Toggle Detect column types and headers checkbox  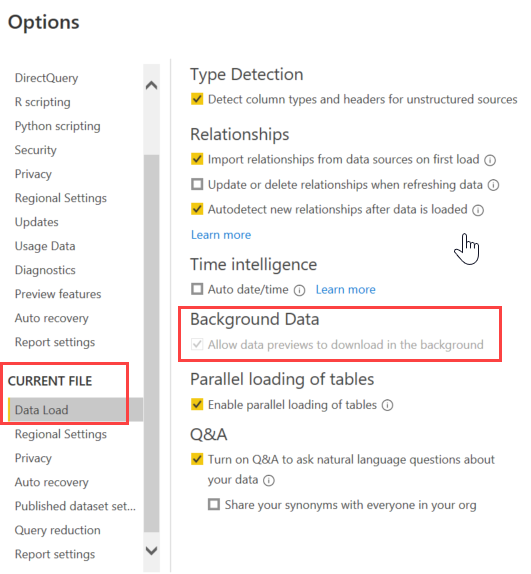point(197,99)
